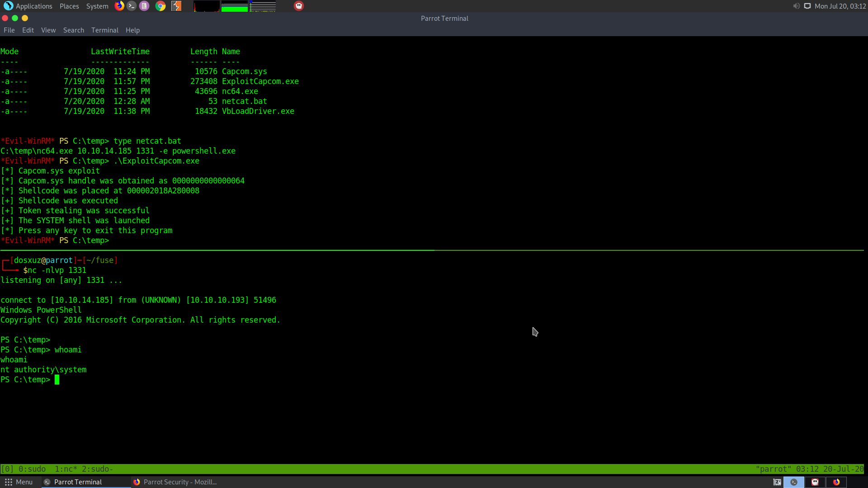Click the Menu button in bottom panel
This screenshot has width=868, height=488.
pyautogui.click(x=19, y=482)
